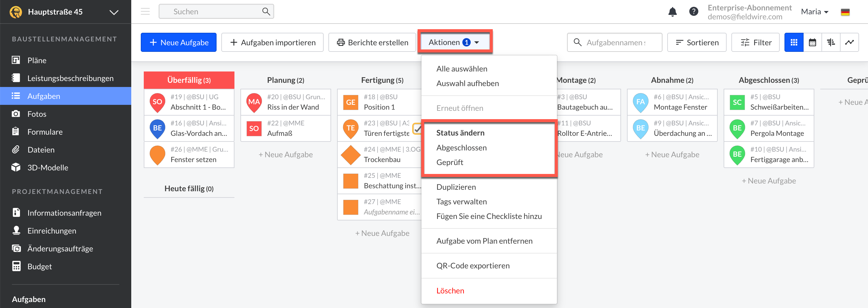The image size is (868, 308).
Task: Open the notifications bell
Action: coord(672,12)
